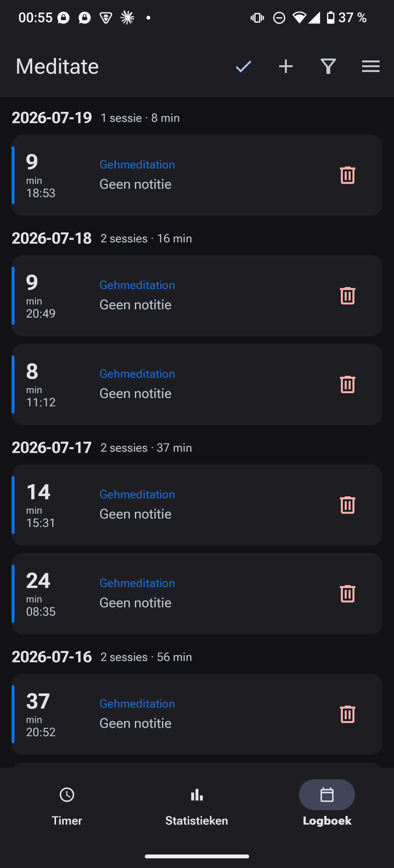Open the Geen notitie text of the 37 min session
The image size is (394, 868).
tap(135, 723)
